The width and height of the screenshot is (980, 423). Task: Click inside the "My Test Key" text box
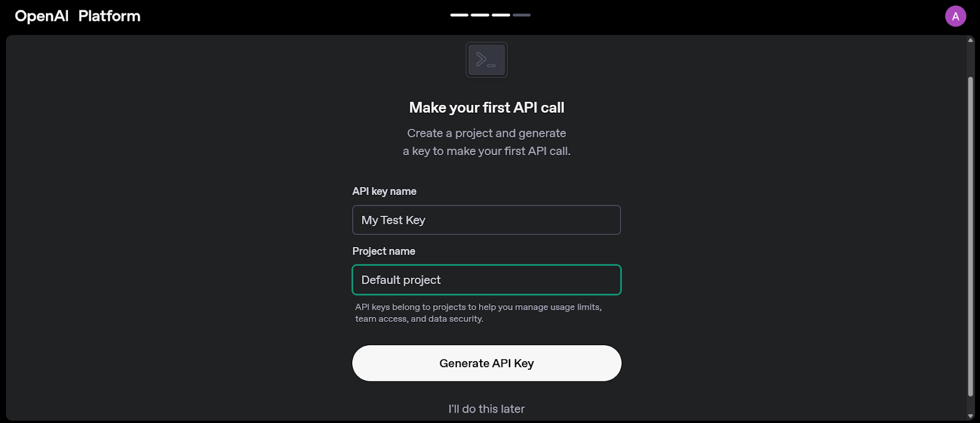[x=486, y=219]
